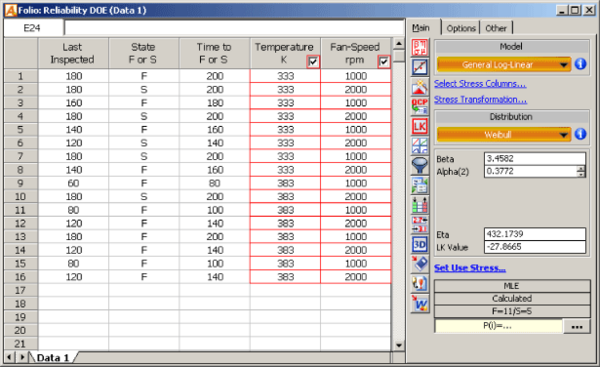This screenshot has height=367, width=600.
Task: Select row header 21
Action: (21, 344)
